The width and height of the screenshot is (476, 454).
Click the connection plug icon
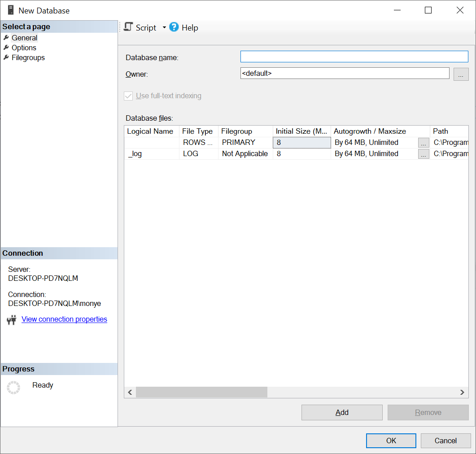(x=12, y=320)
